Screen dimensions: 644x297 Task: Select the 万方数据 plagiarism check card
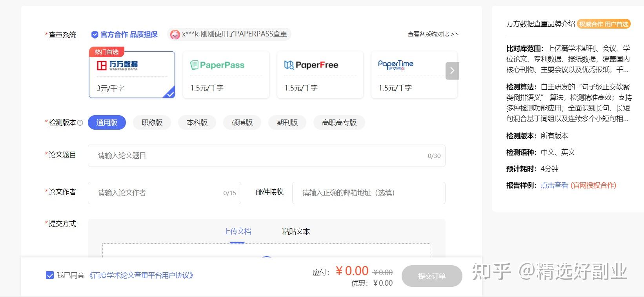132,74
